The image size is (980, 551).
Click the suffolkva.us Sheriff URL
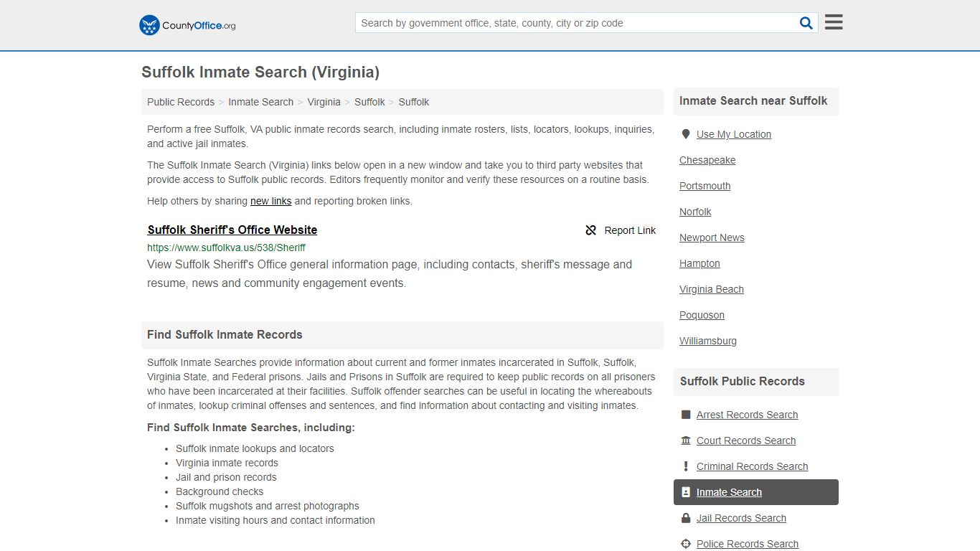(226, 248)
